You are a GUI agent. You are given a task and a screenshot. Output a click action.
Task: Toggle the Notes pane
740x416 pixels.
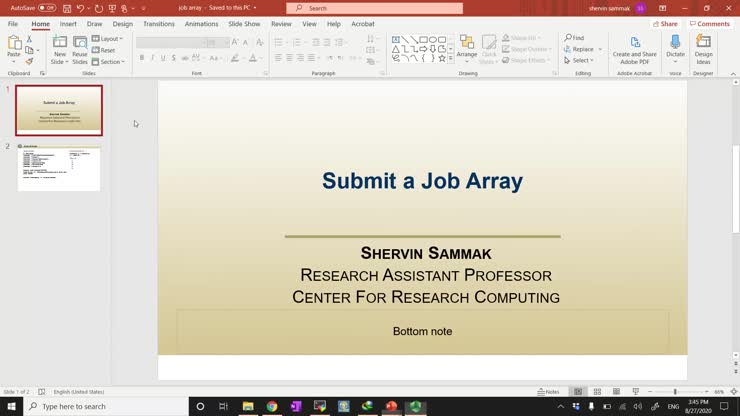[x=548, y=392]
